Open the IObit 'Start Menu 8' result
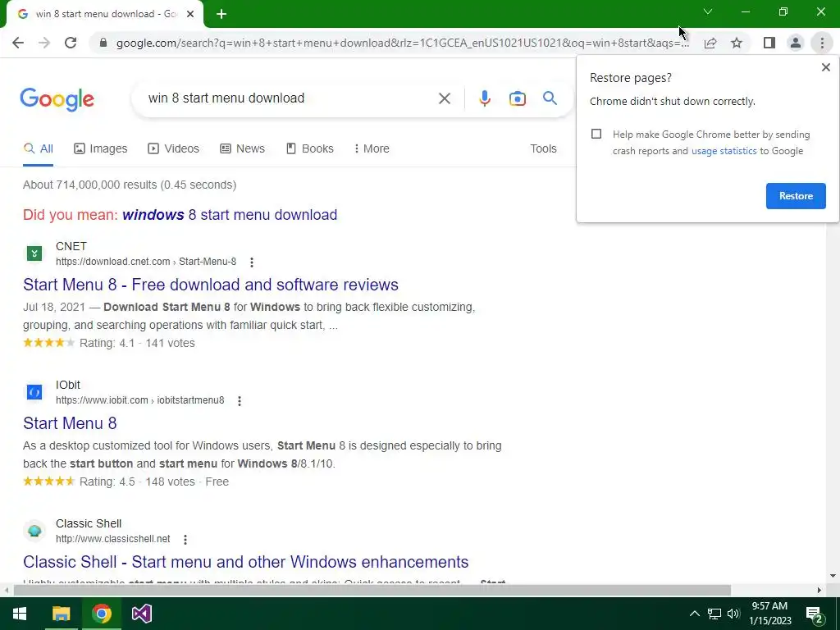Screen dimensions: 840x630 (70, 423)
